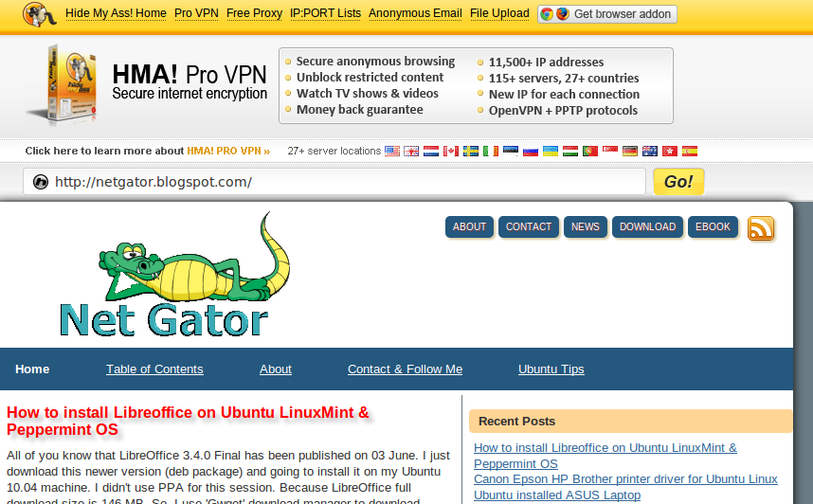Click '11,500+ IP addresses' feature text
Screen dimensions: 813x504
point(546,63)
